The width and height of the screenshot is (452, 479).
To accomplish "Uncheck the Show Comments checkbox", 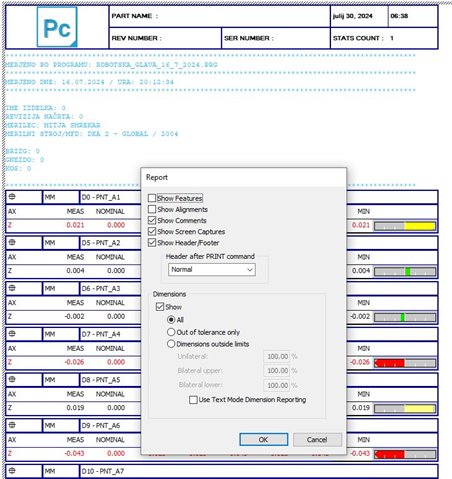I will (152, 220).
